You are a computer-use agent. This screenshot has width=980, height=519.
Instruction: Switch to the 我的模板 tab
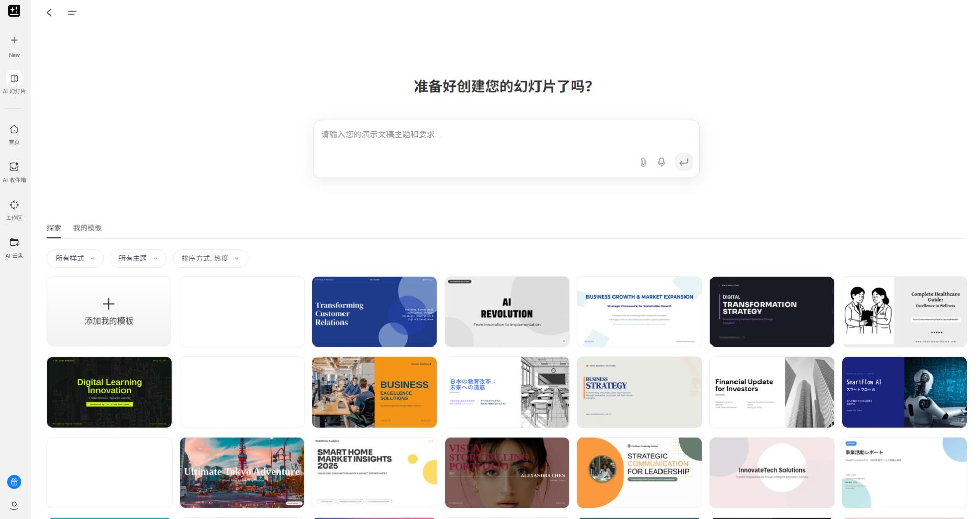87,228
